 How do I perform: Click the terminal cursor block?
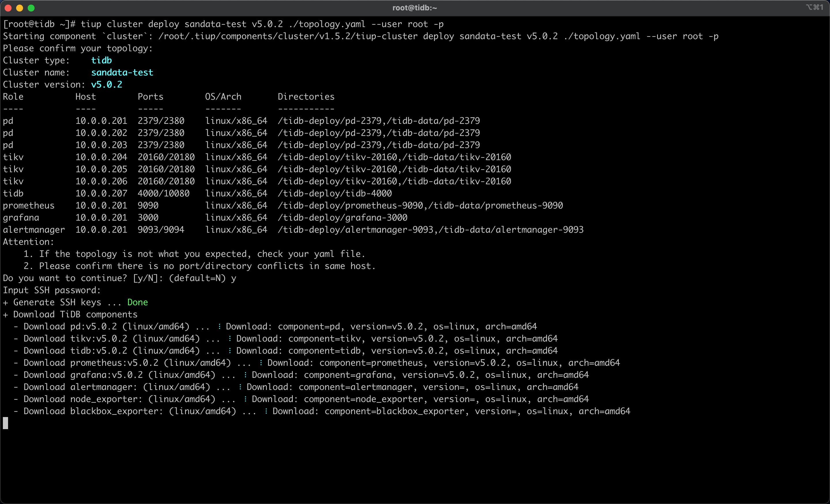pyautogui.click(x=5, y=423)
